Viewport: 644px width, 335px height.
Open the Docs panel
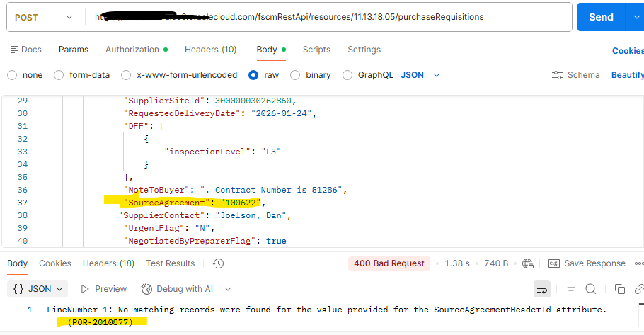[25, 50]
